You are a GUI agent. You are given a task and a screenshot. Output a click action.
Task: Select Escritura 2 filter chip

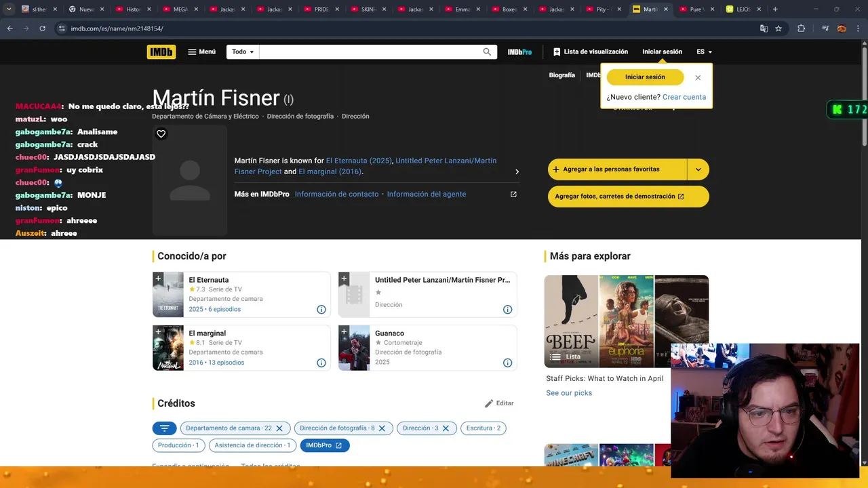click(x=483, y=428)
